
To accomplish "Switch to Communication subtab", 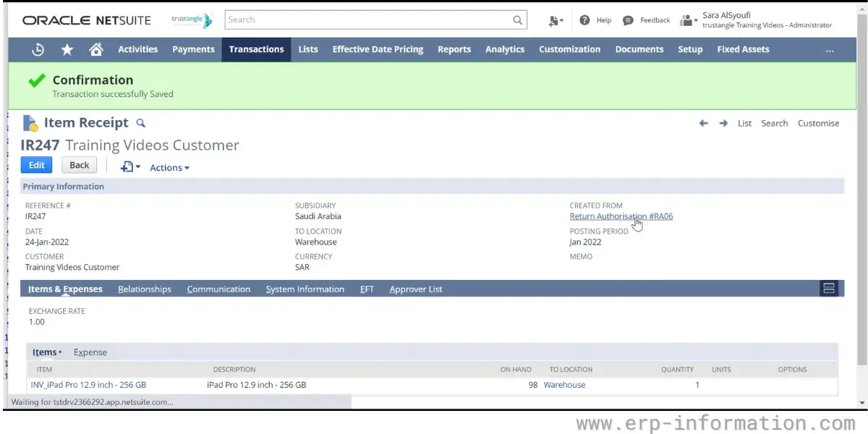I will (x=218, y=289).
